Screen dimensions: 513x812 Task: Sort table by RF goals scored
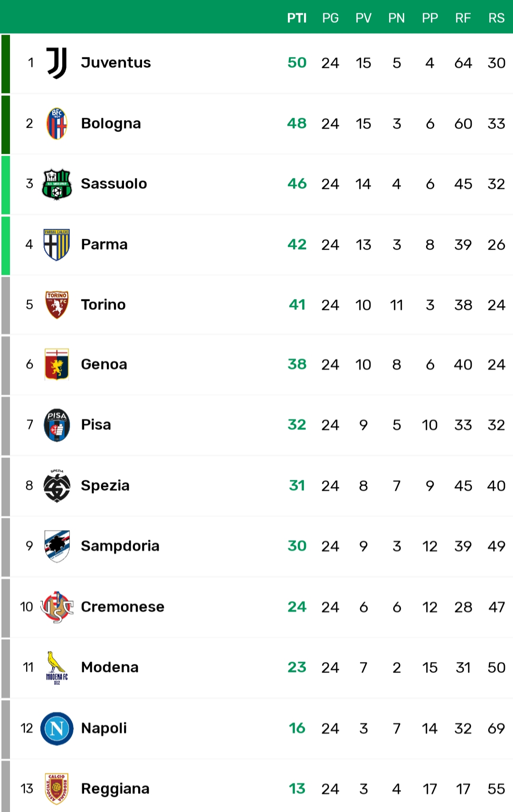pyautogui.click(x=463, y=18)
